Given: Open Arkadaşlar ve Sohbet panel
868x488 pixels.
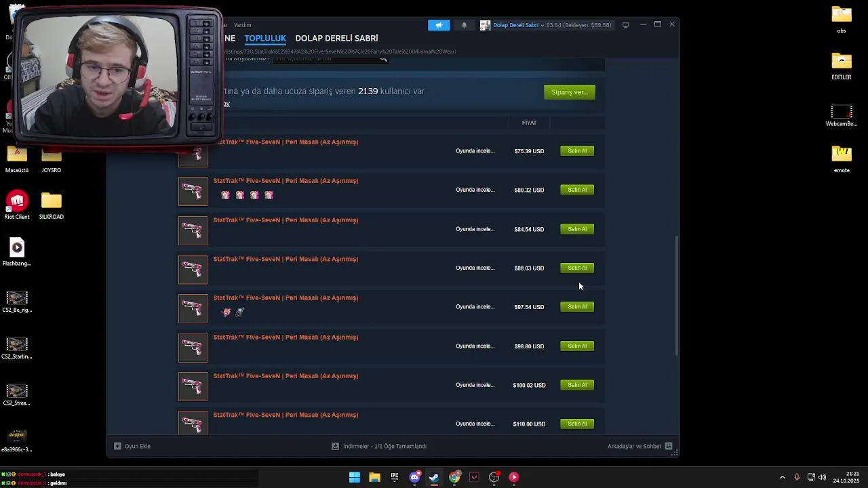Looking at the screenshot, I should tap(640, 446).
